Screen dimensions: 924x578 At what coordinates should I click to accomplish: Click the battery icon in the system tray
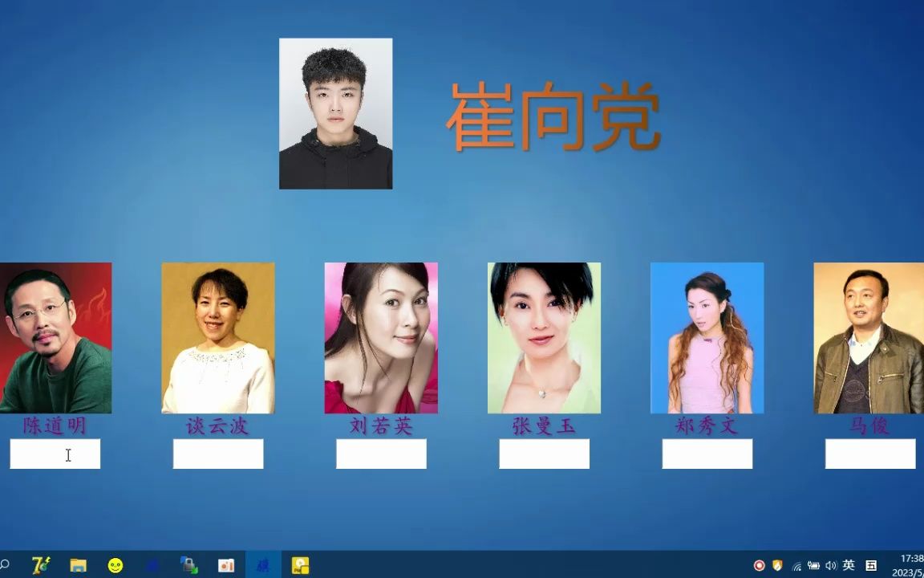[813, 564]
